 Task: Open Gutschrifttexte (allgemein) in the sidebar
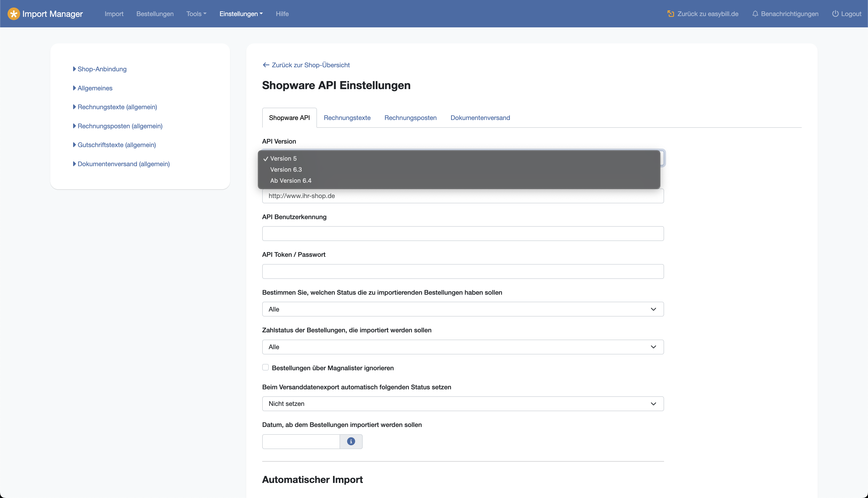[114, 145]
